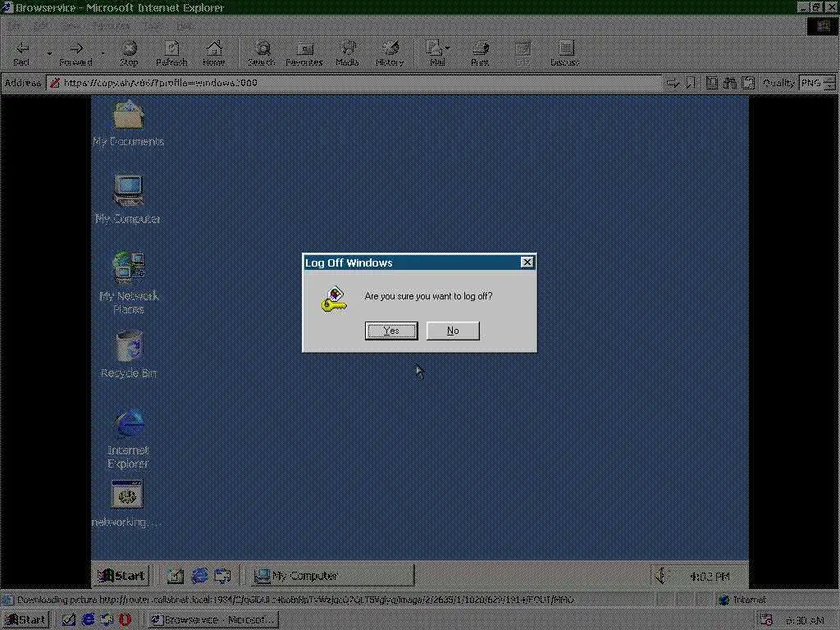Open the Favorites pane
The height and width of the screenshot is (630, 840).
point(304,53)
